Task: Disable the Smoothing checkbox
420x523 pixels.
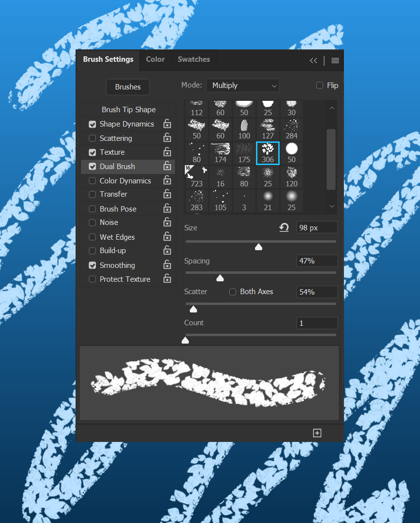Action: pos(92,265)
